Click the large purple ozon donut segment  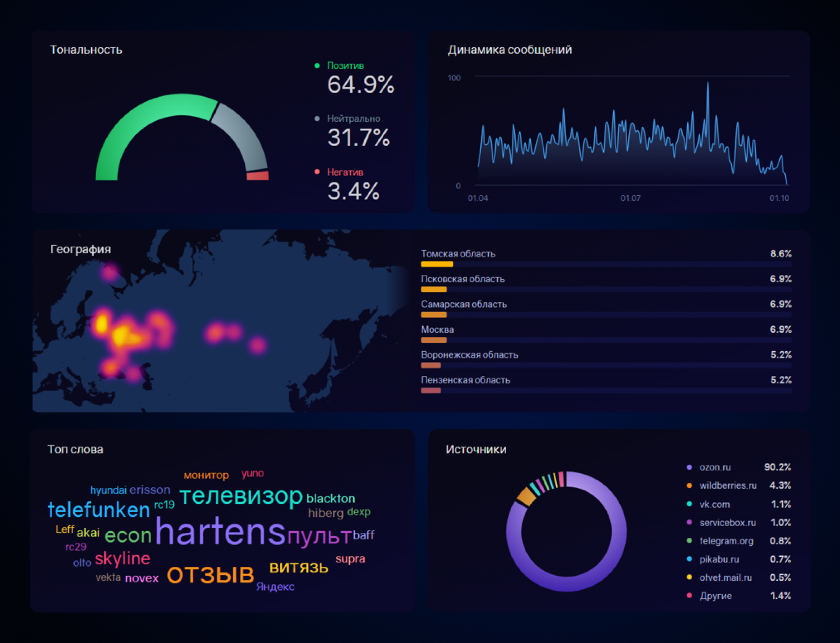567,584
